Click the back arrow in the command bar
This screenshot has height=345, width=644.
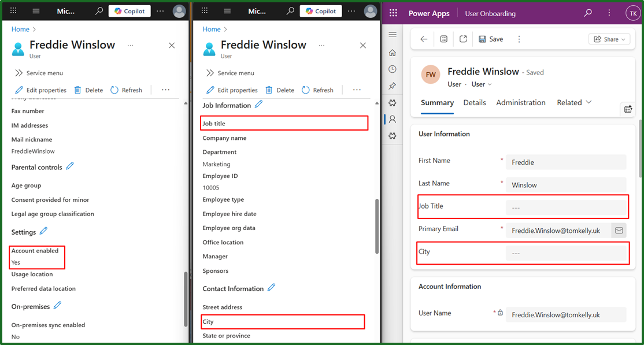click(424, 39)
